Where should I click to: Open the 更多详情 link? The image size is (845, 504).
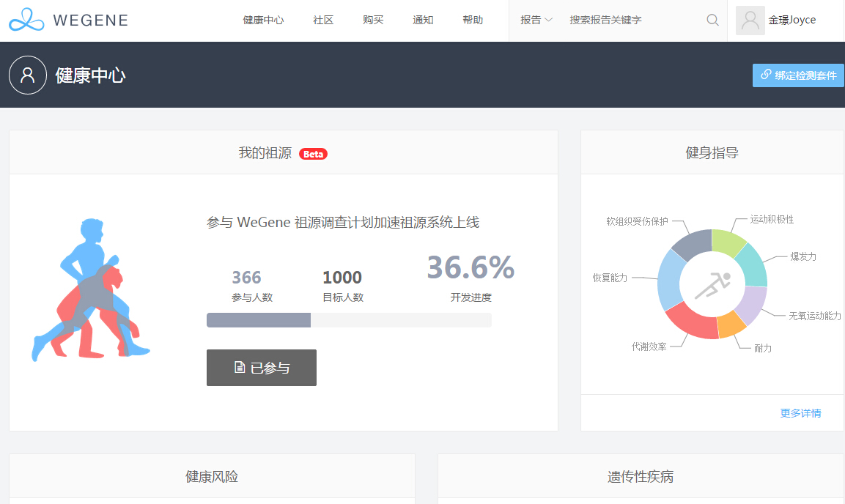tap(800, 413)
